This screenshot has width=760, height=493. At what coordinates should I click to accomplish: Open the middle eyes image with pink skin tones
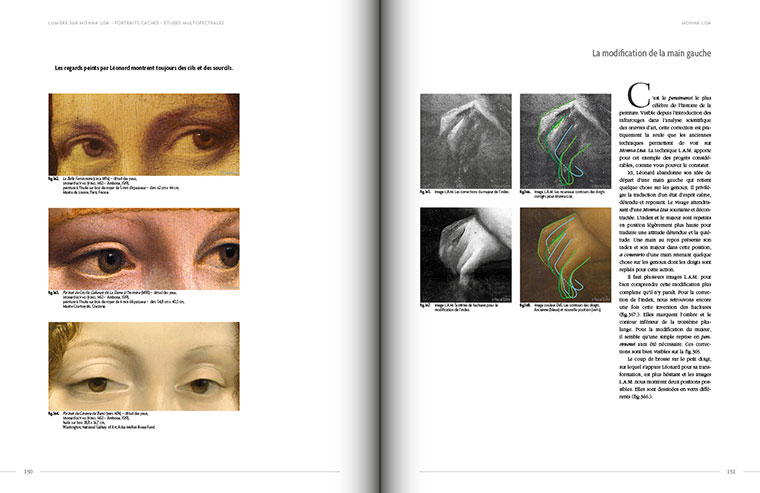pos(144,249)
